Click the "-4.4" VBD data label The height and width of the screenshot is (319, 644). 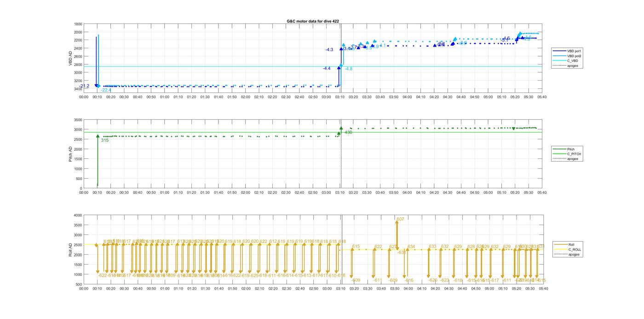click(x=327, y=68)
